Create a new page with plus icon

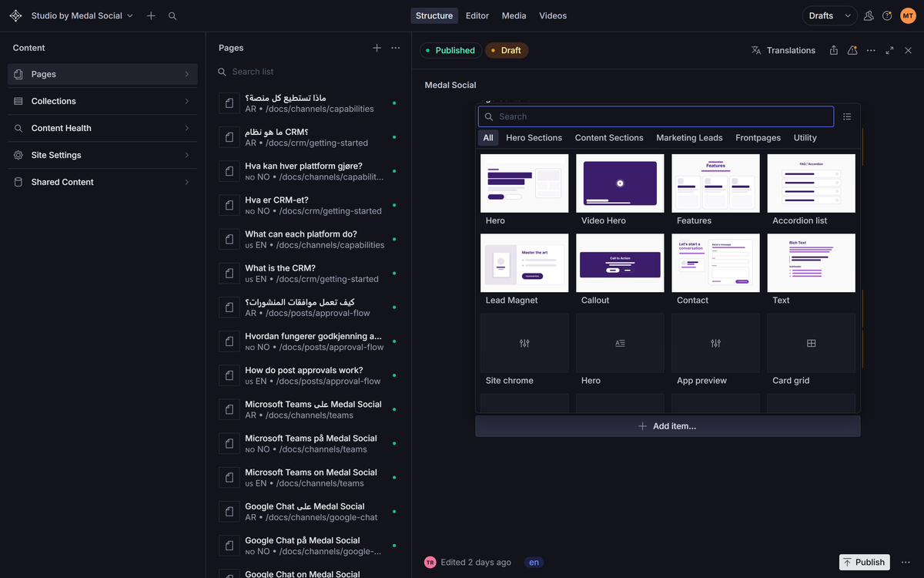(x=377, y=48)
